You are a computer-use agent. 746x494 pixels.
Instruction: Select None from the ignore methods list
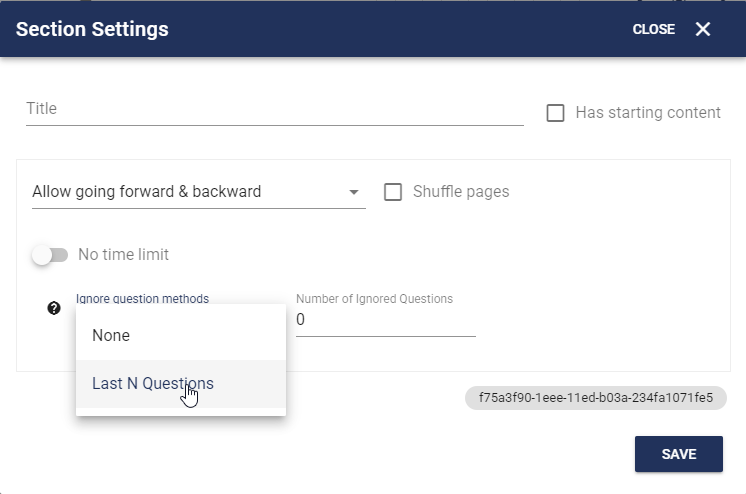(x=181, y=336)
